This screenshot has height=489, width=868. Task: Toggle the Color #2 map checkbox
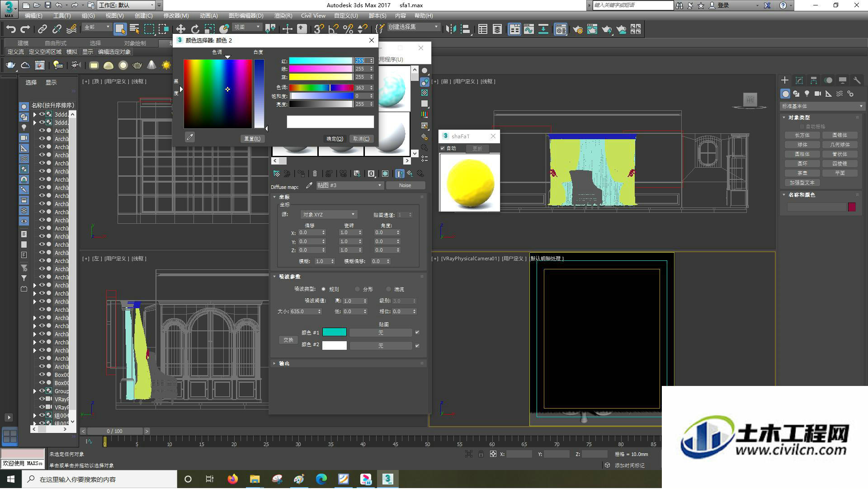[417, 346]
